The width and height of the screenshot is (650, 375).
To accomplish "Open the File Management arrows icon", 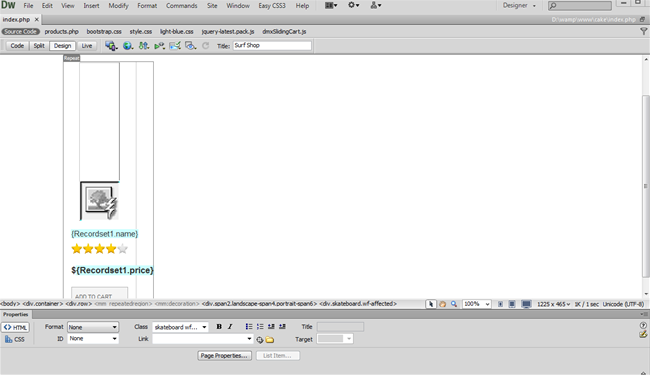I will tap(143, 46).
